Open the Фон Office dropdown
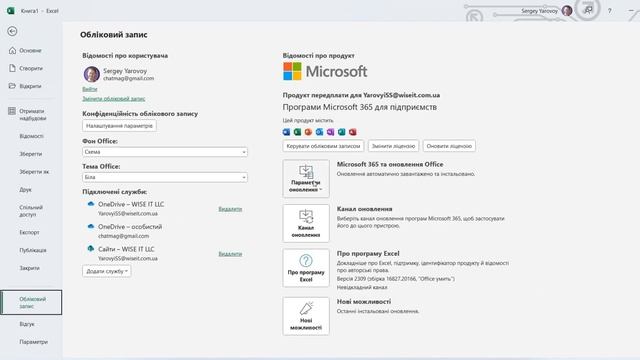 pyautogui.click(x=165, y=152)
